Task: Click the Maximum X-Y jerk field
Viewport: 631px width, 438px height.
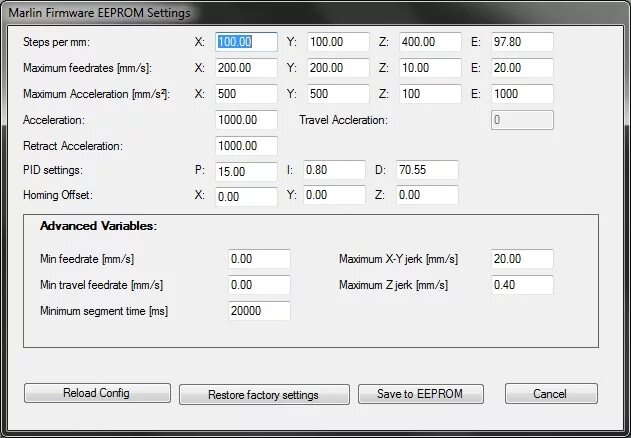Action: pos(522,259)
